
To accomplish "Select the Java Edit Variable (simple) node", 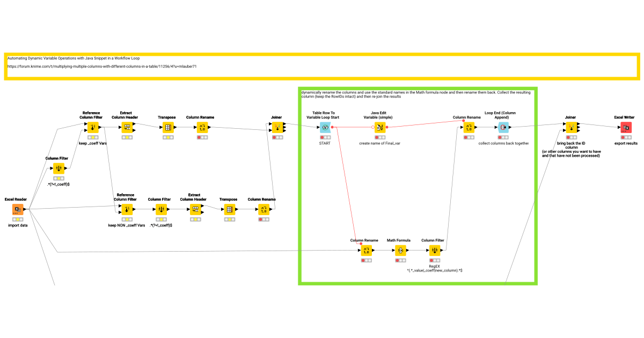I will click(x=379, y=128).
